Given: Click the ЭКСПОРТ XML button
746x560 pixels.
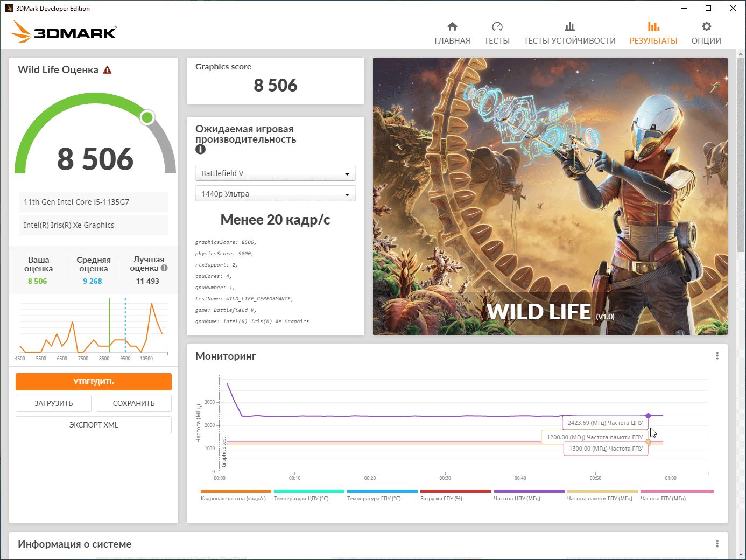Looking at the screenshot, I should [94, 425].
